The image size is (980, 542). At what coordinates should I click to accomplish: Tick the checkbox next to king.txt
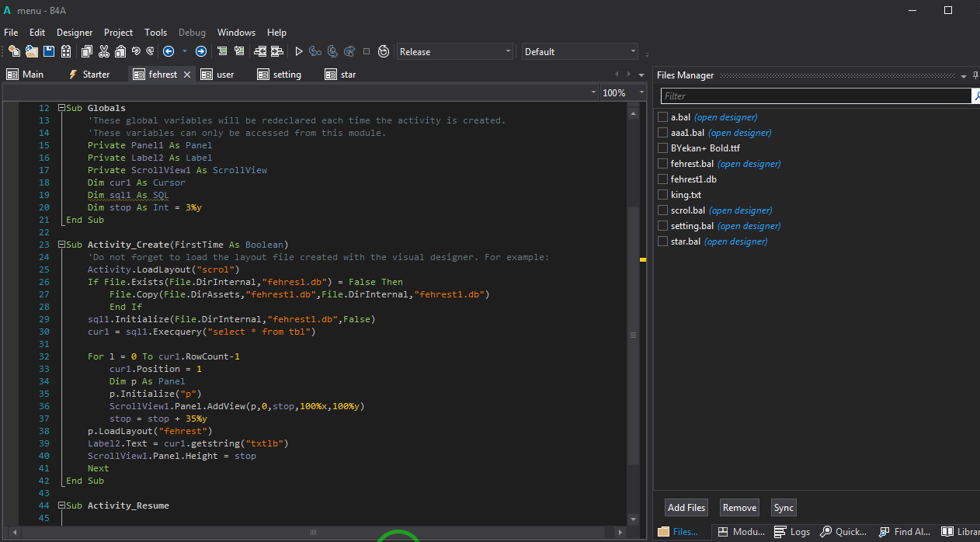tap(662, 195)
